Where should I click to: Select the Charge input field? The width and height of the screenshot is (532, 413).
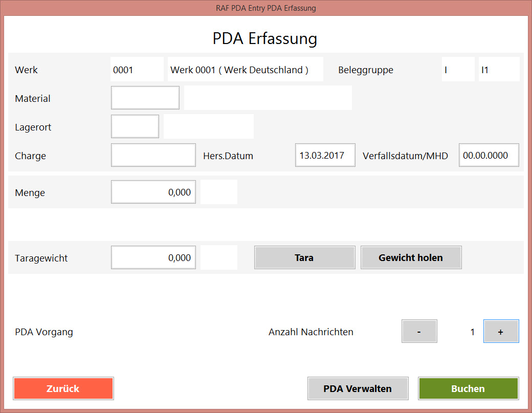click(x=153, y=155)
